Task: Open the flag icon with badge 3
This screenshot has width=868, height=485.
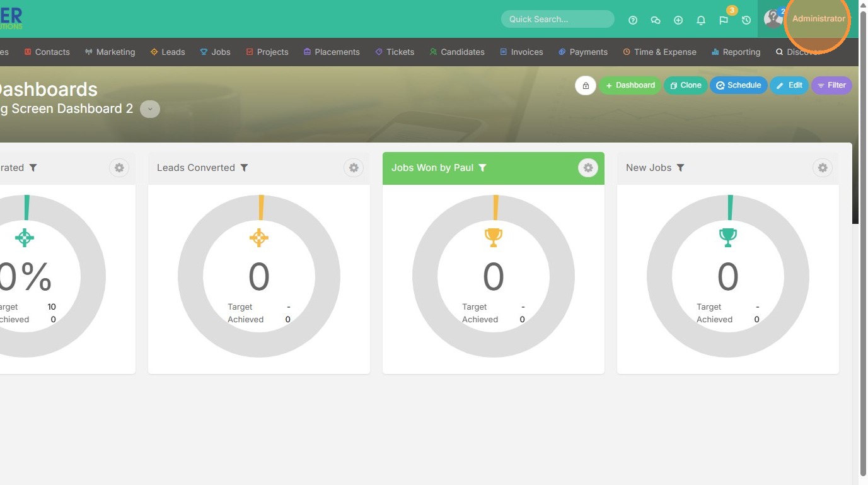Action: 724,20
